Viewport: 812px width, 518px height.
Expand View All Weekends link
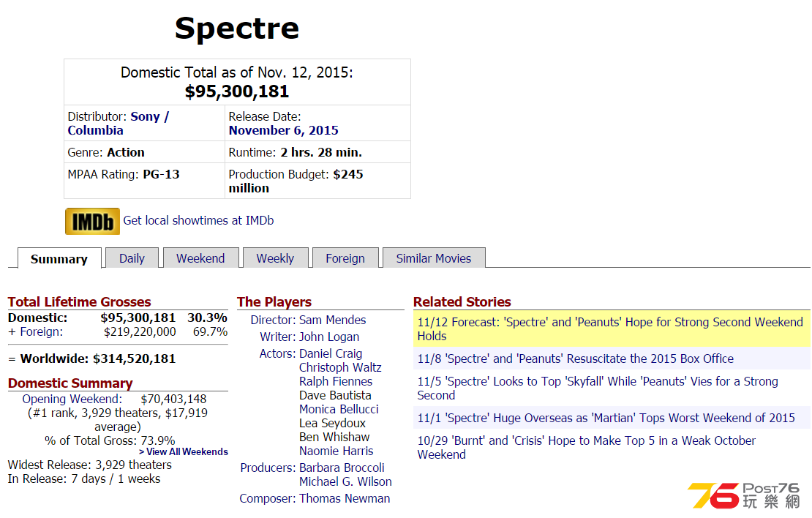(184, 452)
